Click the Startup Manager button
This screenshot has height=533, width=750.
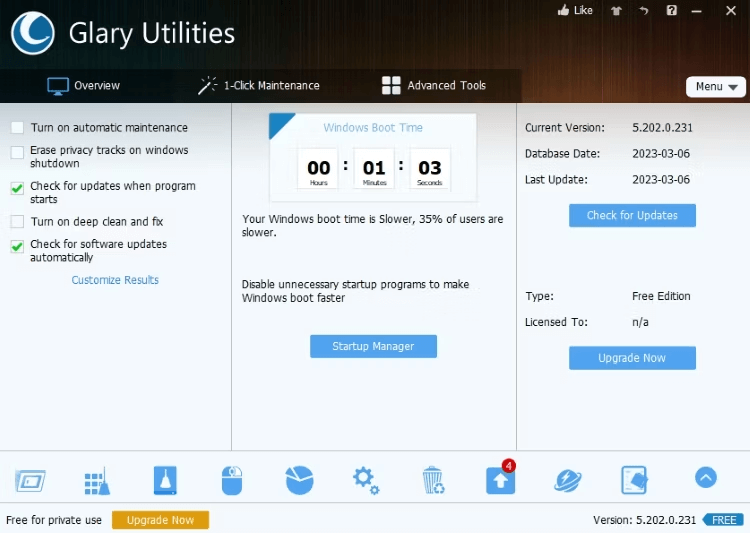coord(373,346)
